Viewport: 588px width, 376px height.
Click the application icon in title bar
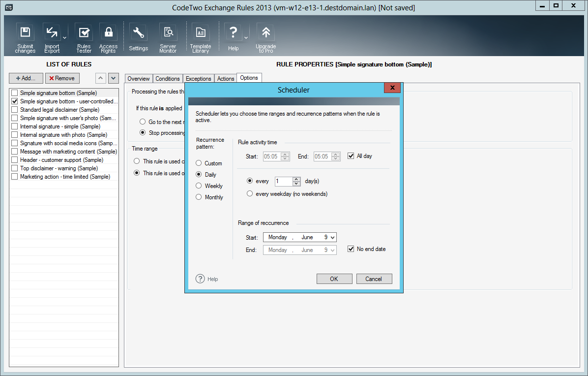[9, 7]
